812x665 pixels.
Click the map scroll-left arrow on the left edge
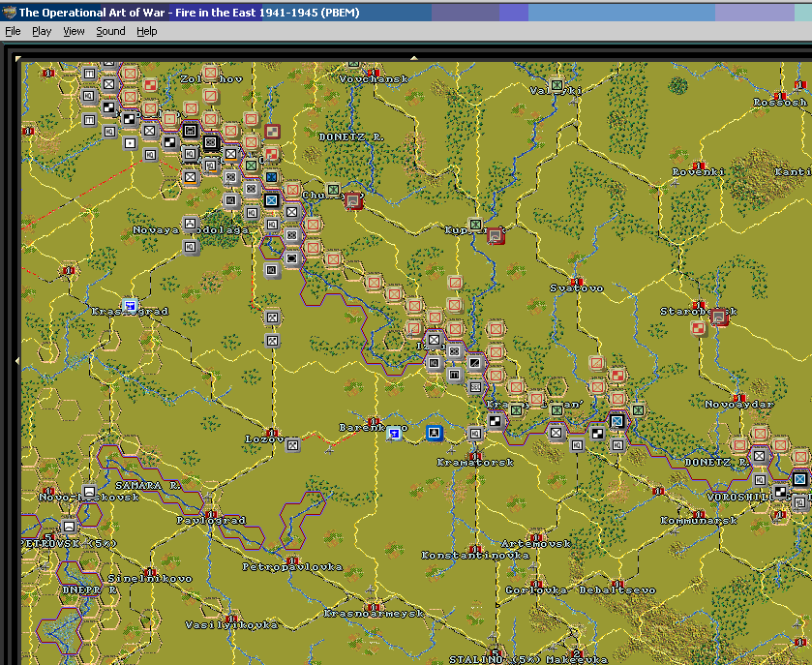tap(17, 360)
